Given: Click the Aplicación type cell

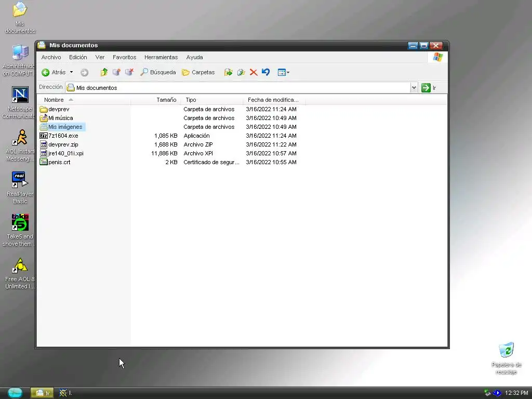Looking at the screenshot, I should pos(196,136).
